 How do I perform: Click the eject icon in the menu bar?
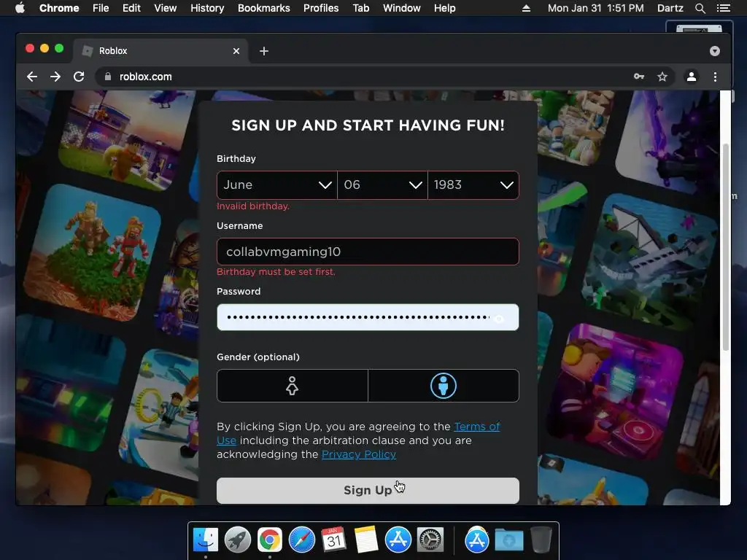pyautogui.click(x=526, y=8)
